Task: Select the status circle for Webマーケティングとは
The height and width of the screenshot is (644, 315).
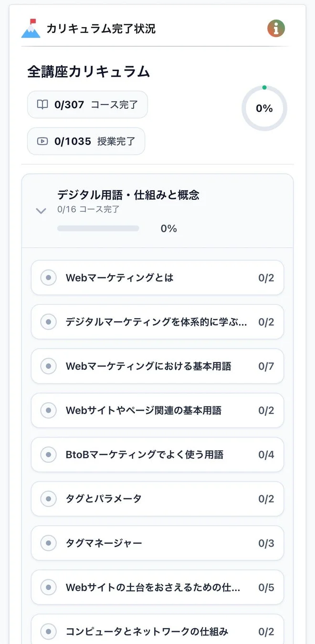Action: pos(48,278)
